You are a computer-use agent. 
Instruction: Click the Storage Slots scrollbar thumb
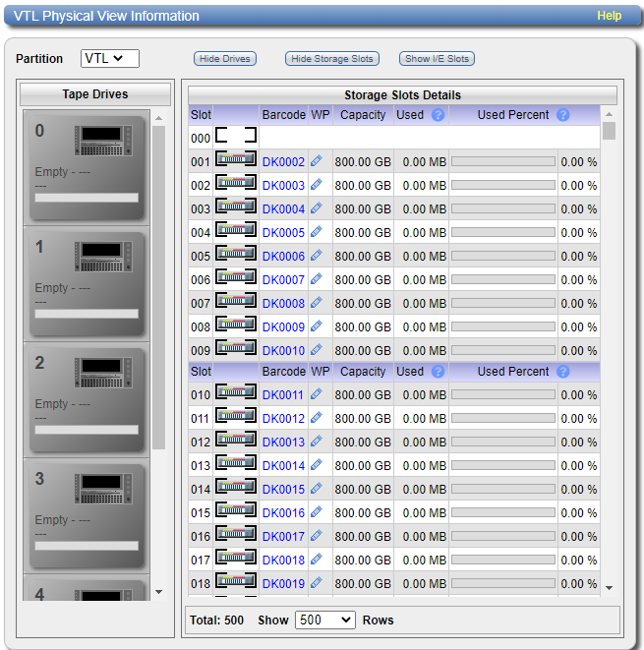609,131
